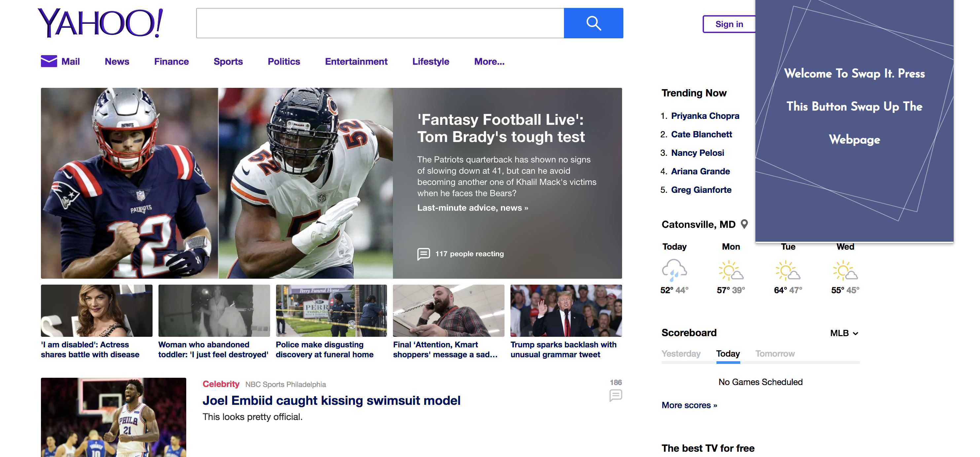980x457 pixels.
Task: Open the MLB league dropdown
Action: [844, 333]
